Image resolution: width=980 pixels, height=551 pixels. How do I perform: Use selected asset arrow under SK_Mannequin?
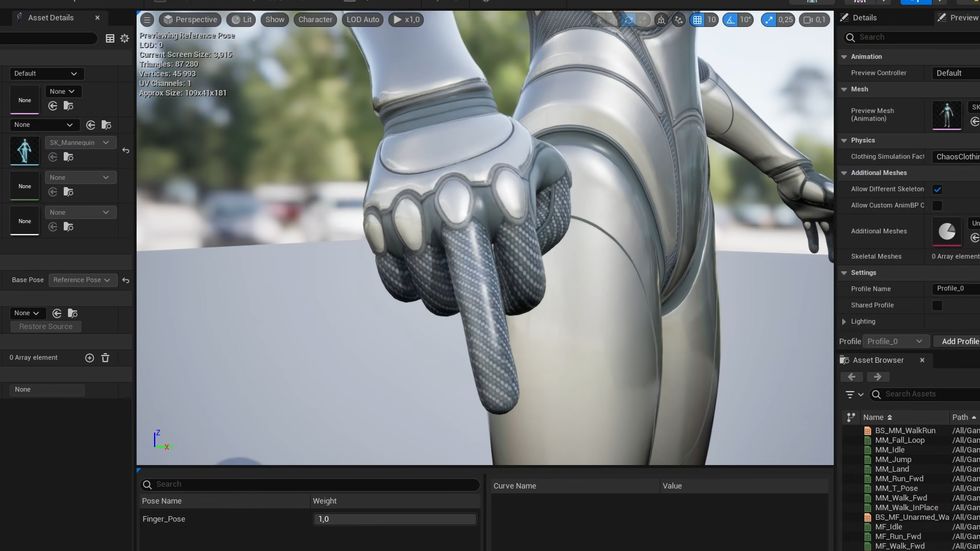(x=52, y=157)
